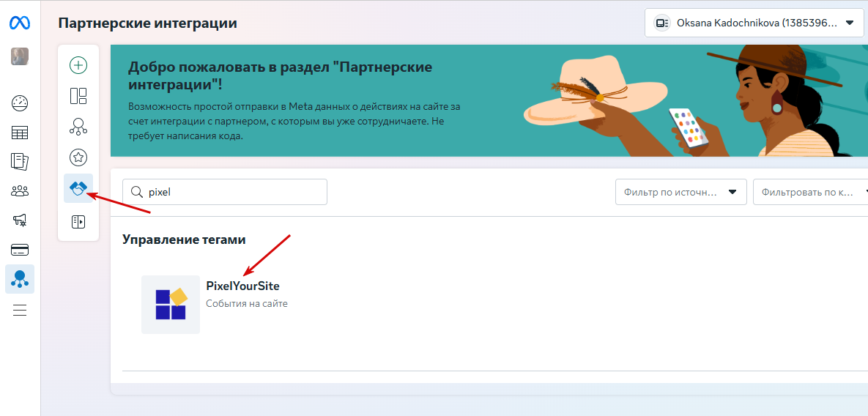
Task: Open the account overview gauge icon
Action: click(20, 103)
